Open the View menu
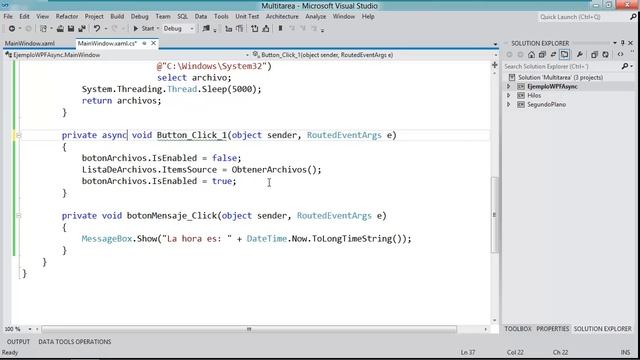 click(42, 17)
